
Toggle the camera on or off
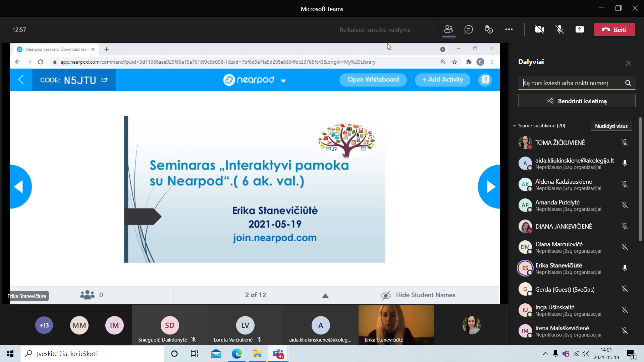point(539,29)
